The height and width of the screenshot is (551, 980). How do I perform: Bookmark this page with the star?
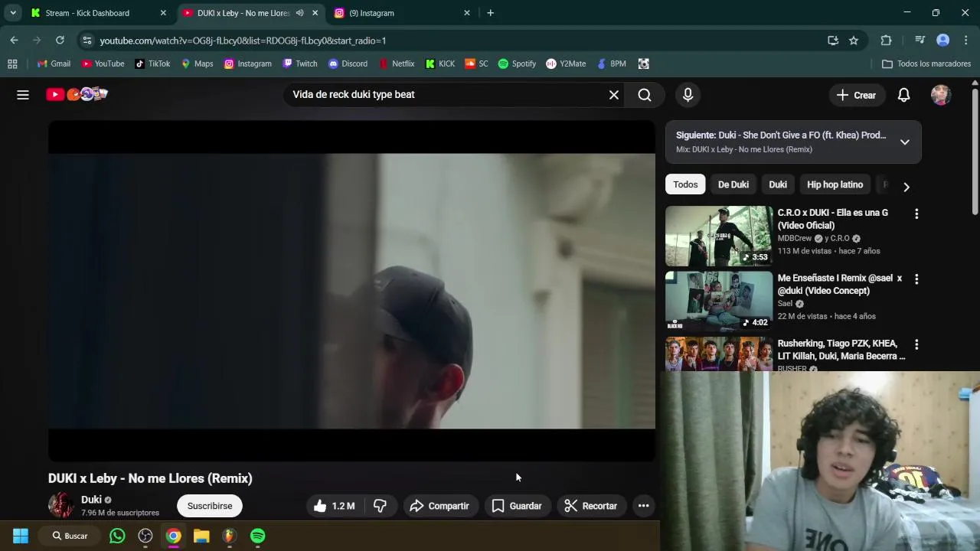[x=854, y=41]
